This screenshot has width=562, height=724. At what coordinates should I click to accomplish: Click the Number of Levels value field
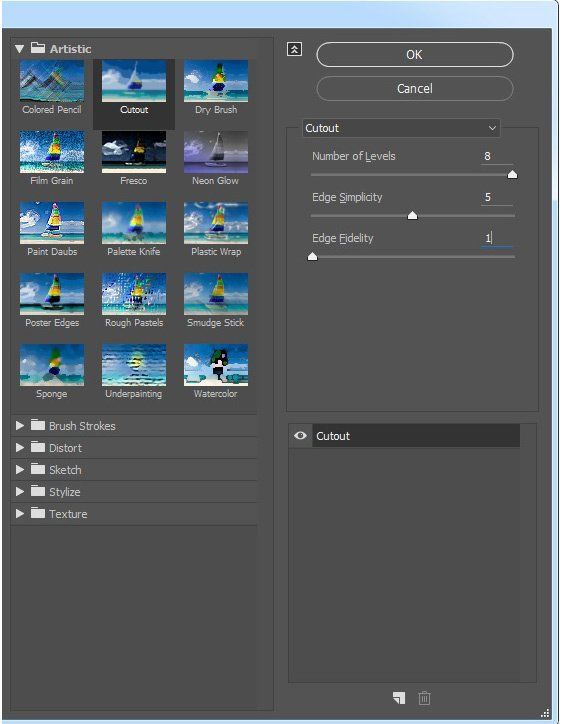(x=497, y=156)
